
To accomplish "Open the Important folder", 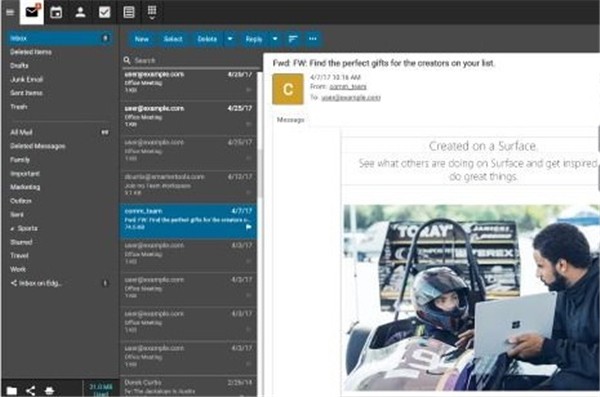I will click(x=25, y=173).
